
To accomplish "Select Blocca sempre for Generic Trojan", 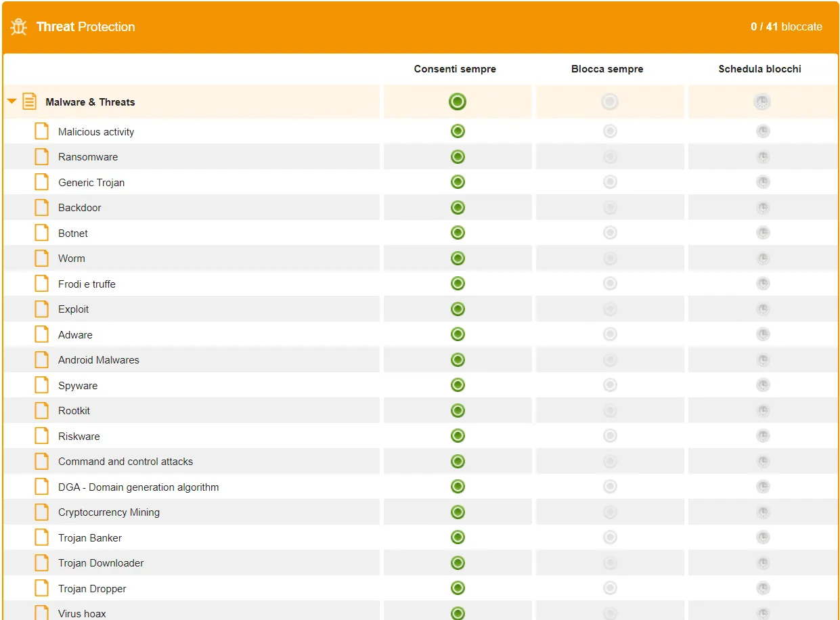I will [610, 182].
